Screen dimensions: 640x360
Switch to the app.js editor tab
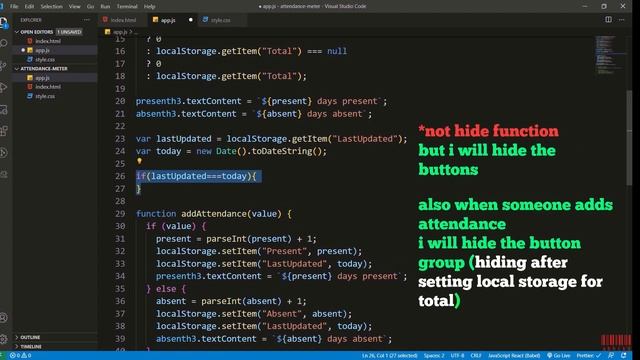click(x=172, y=20)
